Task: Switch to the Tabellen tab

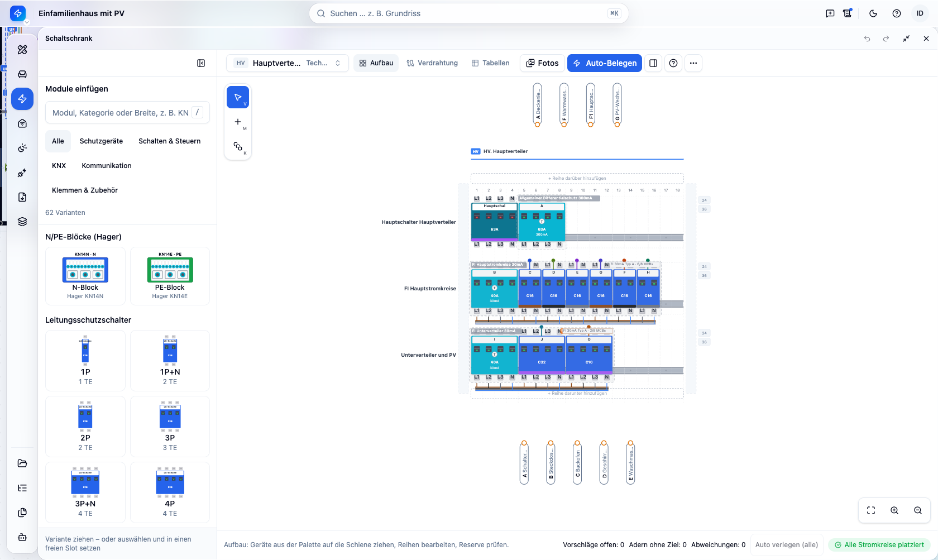Action: click(491, 63)
